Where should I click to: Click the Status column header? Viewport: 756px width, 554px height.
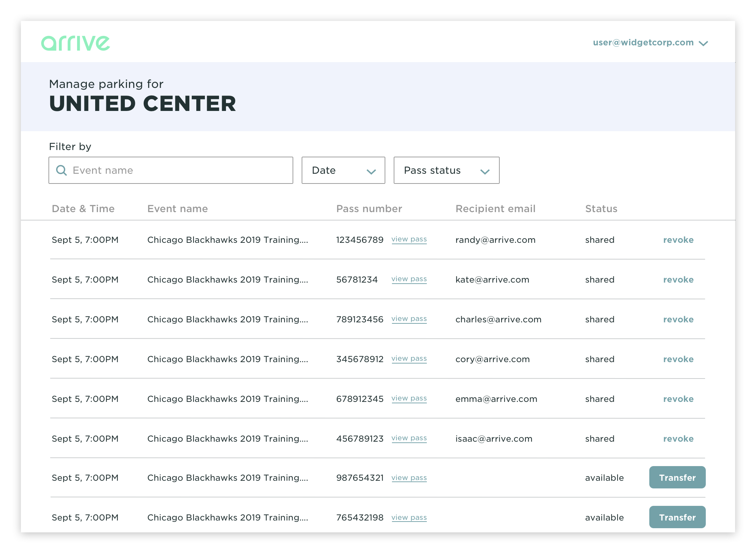[601, 209]
